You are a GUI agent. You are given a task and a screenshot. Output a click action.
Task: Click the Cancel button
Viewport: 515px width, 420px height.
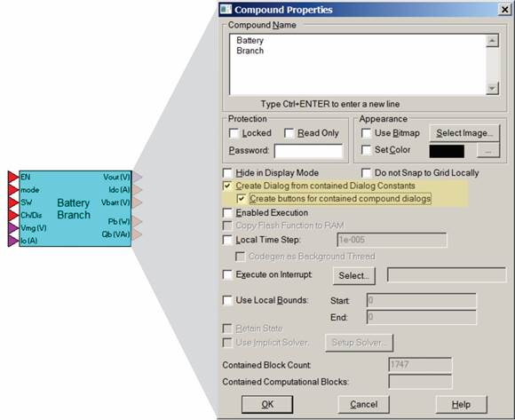[363, 404]
